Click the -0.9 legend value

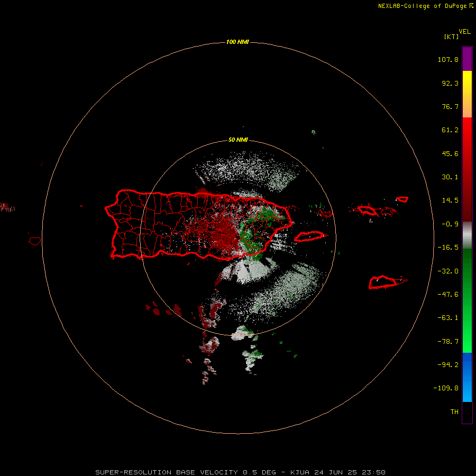450,224
